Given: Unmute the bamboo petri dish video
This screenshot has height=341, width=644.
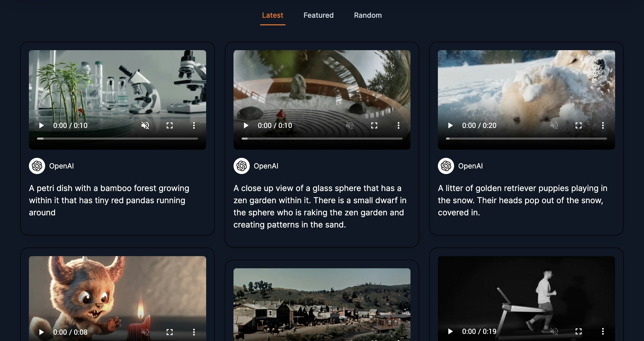Looking at the screenshot, I should 145,125.
